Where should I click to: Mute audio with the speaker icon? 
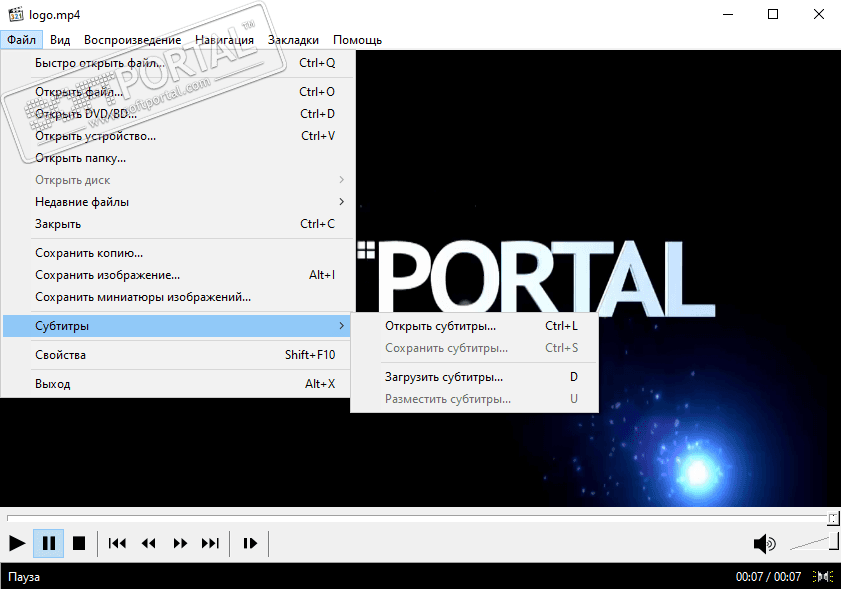[764, 544]
